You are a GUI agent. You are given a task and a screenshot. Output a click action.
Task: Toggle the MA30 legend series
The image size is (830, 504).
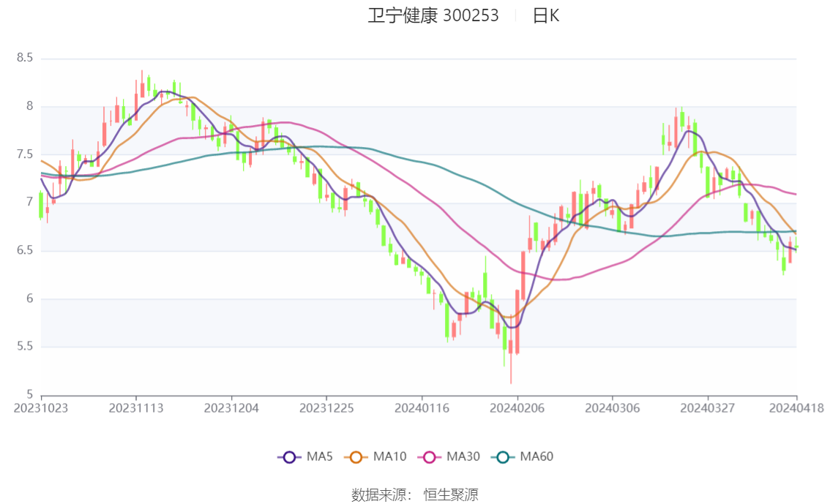point(449,457)
